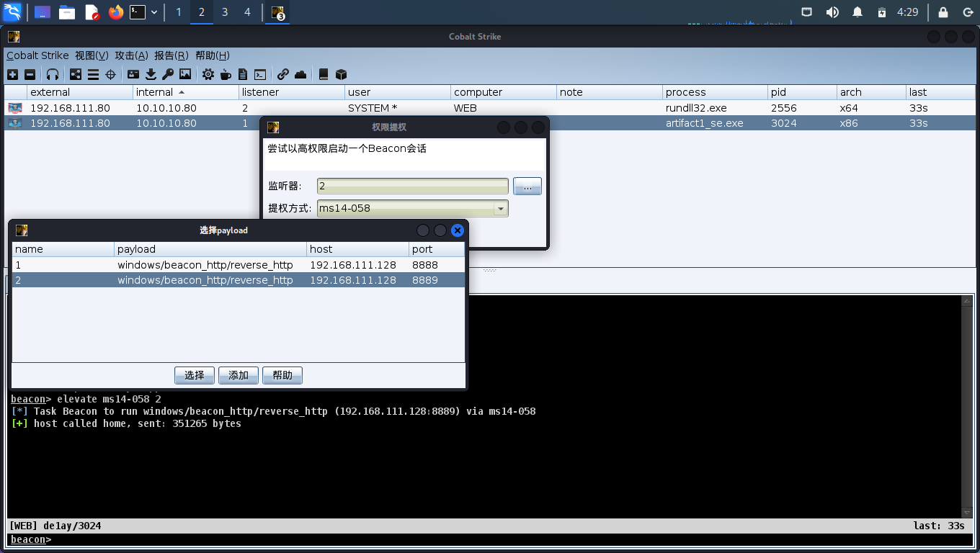The width and height of the screenshot is (980, 553).
Task: Sort sessions by last column header
Action: (x=940, y=92)
